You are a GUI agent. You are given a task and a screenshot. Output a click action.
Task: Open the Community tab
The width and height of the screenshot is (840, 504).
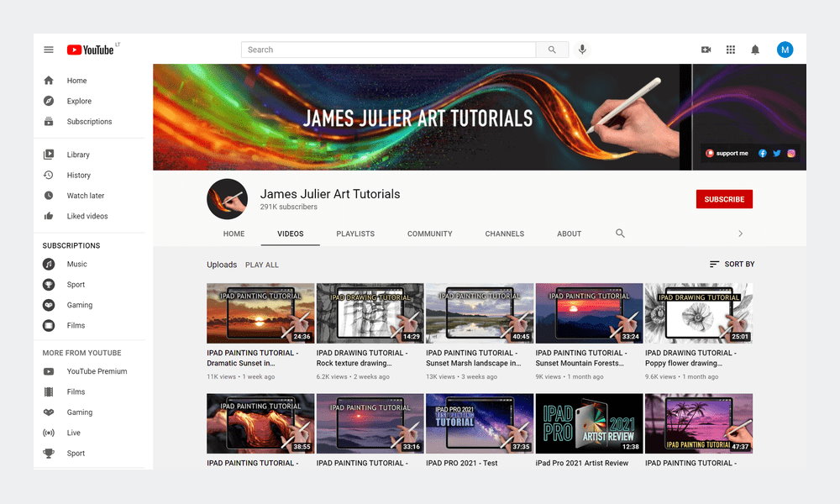click(x=429, y=234)
